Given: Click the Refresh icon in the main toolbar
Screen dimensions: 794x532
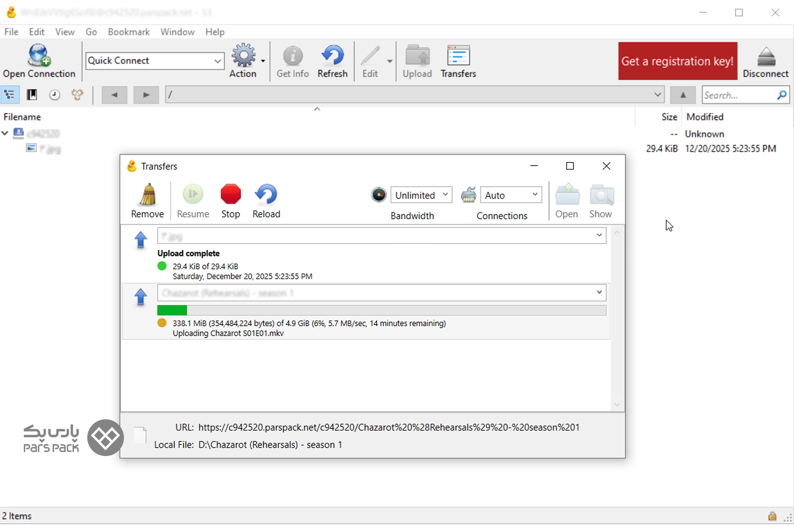Looking at the screenshot, I should (332, 56).
